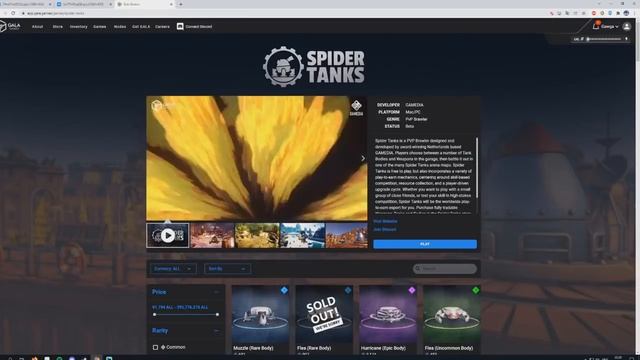Image resolution: width=640 pixels, height=360 pixels.
Task: Select the fifth gallery thumbnail
Action: click(347, 236)
